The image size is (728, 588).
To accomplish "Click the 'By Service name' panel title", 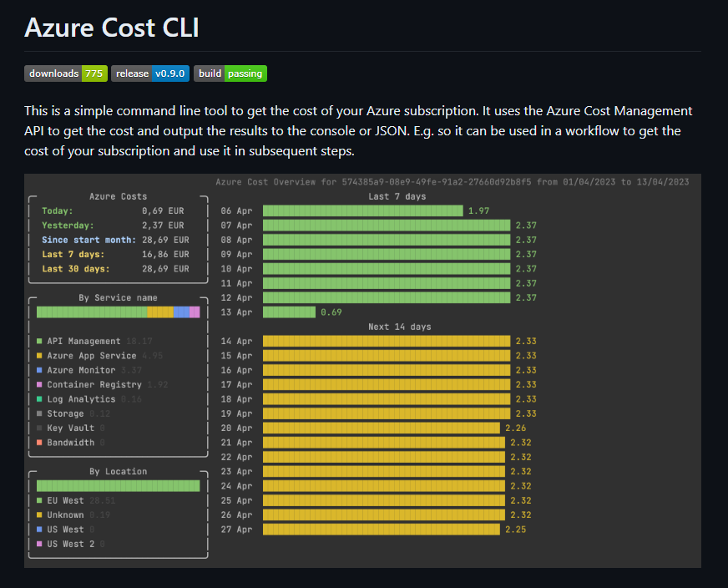I will (x=118, y=297).
